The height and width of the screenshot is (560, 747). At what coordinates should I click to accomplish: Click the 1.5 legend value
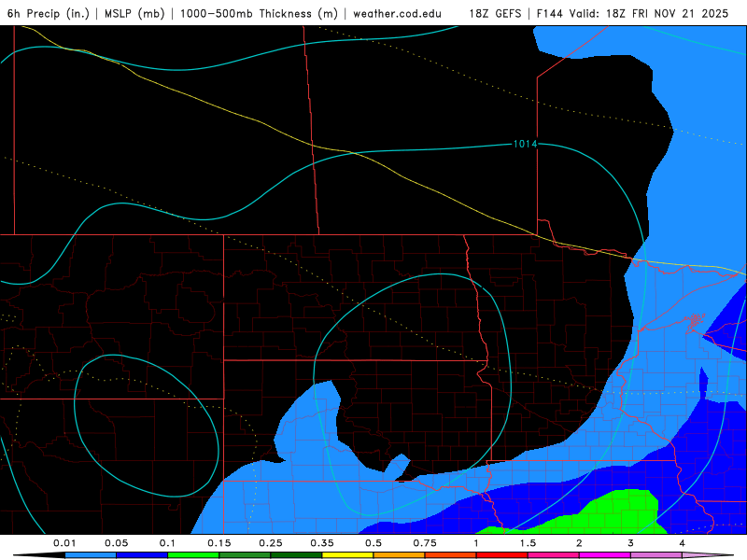click(528, 543)
